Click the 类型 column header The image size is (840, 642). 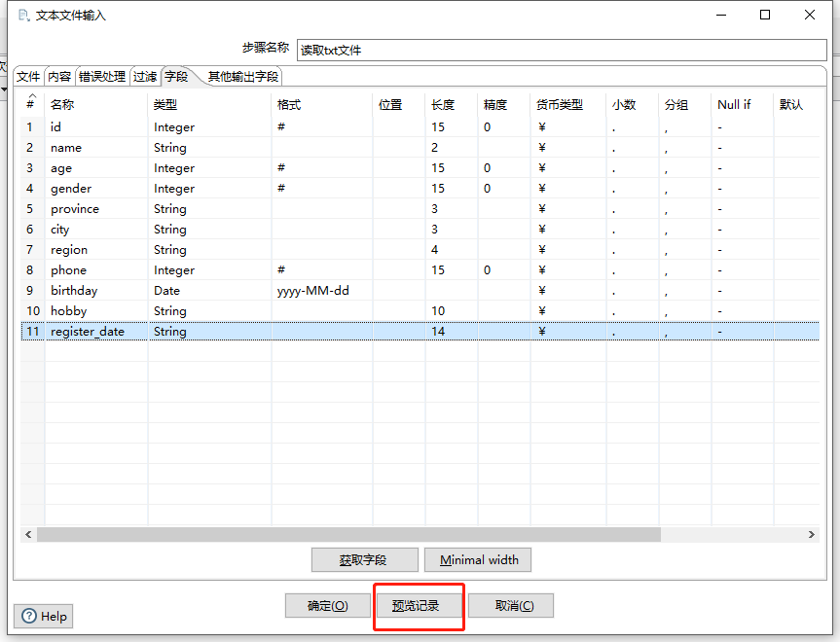[165, 105]
